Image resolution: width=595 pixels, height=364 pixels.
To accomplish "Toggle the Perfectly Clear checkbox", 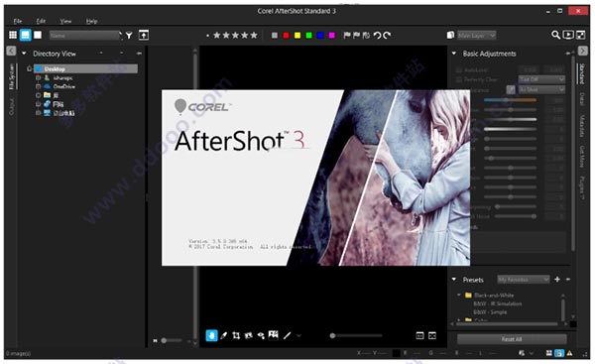I will point(459,79).
